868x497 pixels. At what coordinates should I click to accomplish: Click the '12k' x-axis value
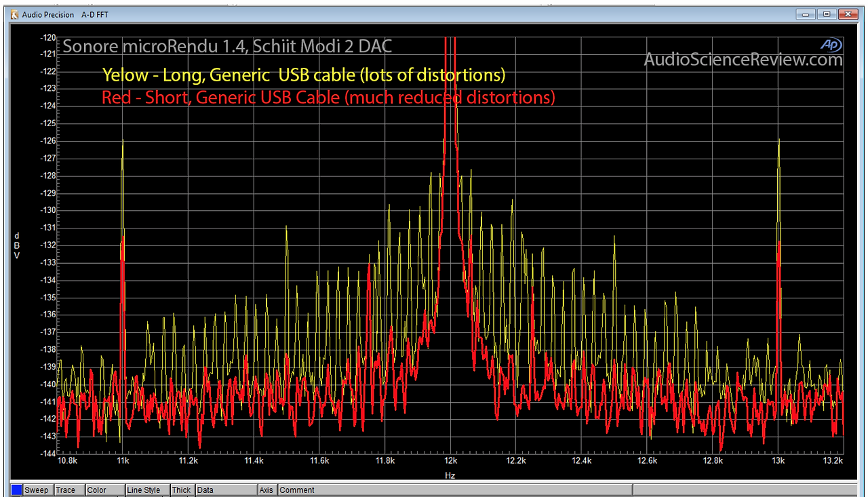pyautogui.click(x=450, y=461)
